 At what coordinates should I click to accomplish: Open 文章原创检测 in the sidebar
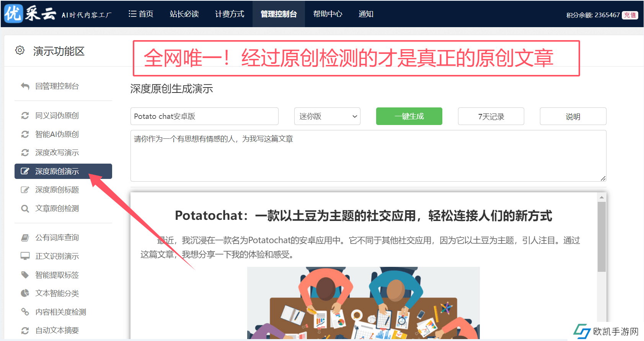[x=57, y=208]
